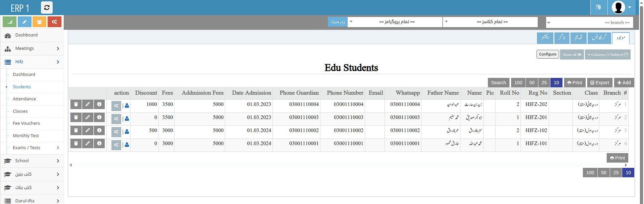Open the تمام کلاسز classes dropdown
This screenshot has width=644, height=204.
490,22
